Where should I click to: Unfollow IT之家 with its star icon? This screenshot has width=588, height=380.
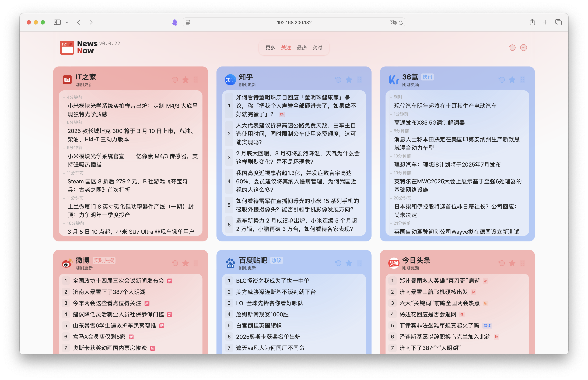185,80
